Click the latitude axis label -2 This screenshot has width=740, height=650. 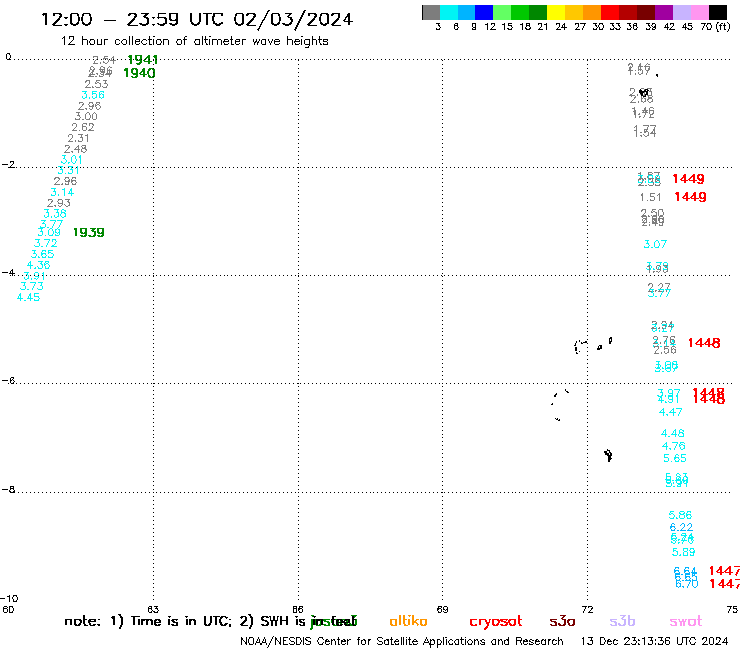click(x=8, y=165)
